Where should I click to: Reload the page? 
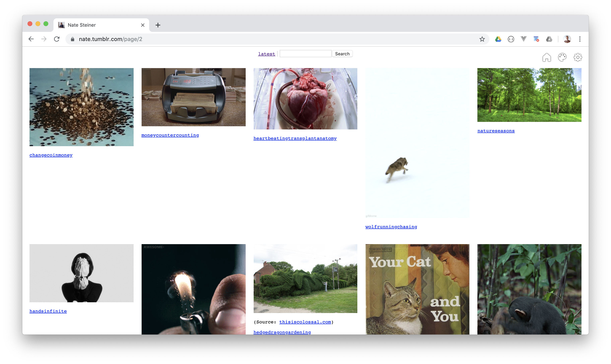click(x=57, y=39)
